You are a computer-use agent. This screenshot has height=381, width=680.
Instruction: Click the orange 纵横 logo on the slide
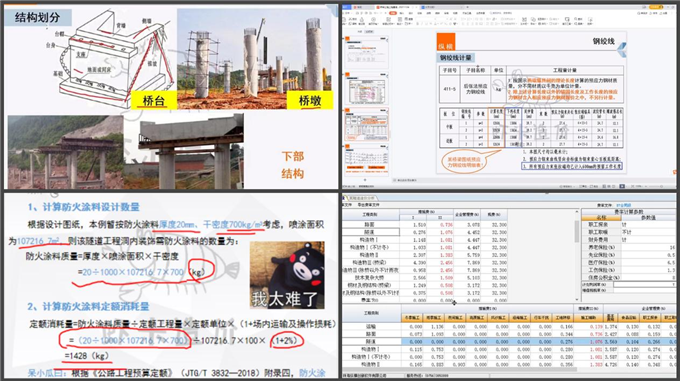[x=445, y=42]
